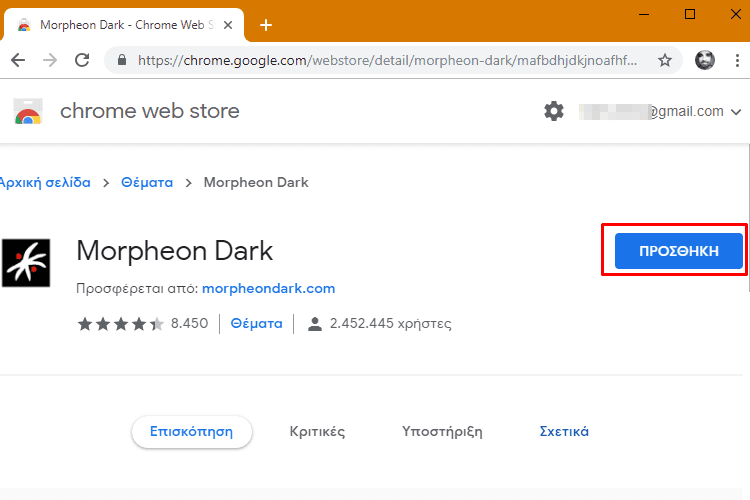This screenshot has width=750, height=500.
Task: Open web store settings gear
Action: (554, 111)
